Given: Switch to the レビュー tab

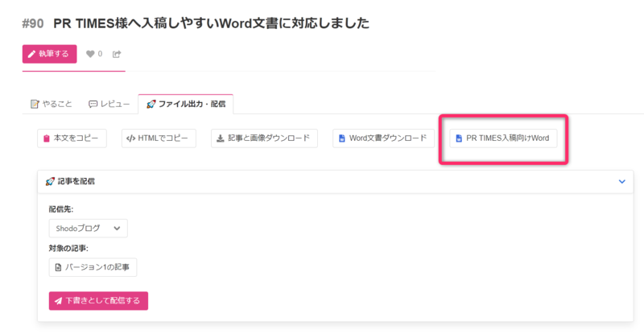Looking at the screenshot, I should click(109, 104).
